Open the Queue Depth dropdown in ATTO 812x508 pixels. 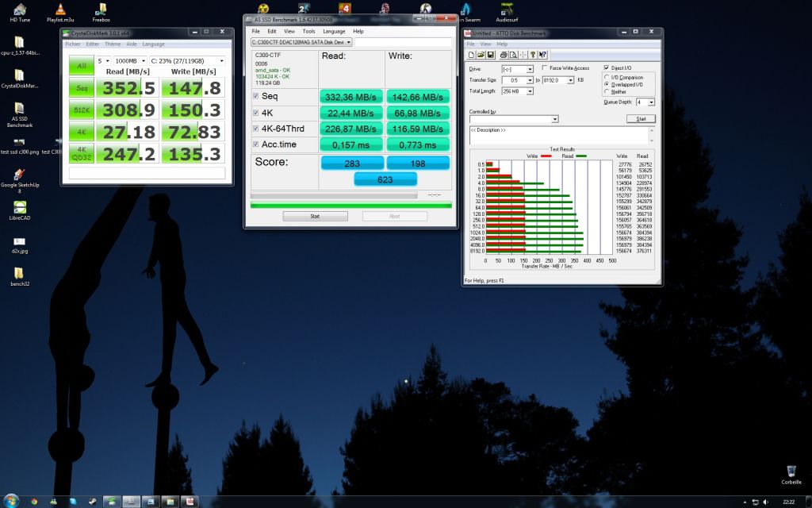645,102
